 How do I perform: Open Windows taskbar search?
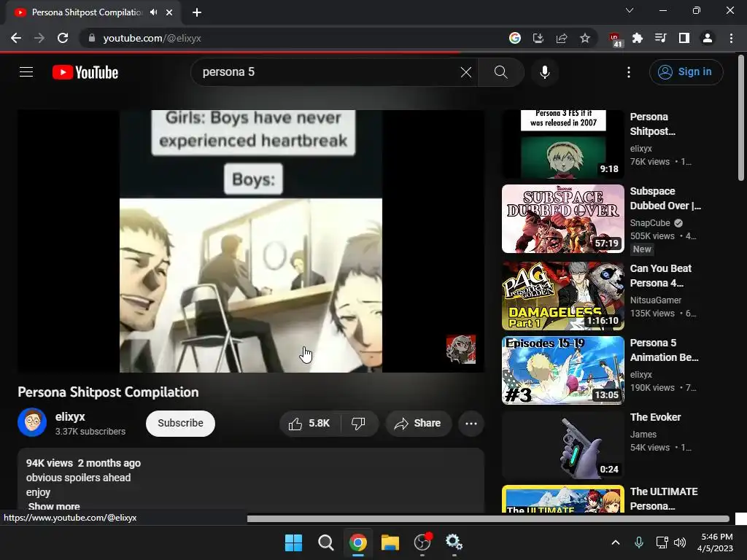[326, 542]
